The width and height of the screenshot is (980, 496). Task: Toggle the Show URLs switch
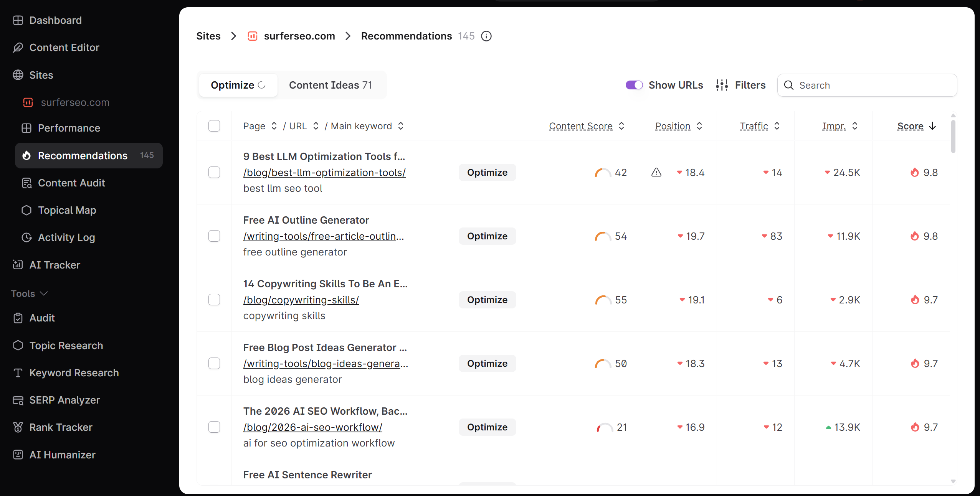634,85
